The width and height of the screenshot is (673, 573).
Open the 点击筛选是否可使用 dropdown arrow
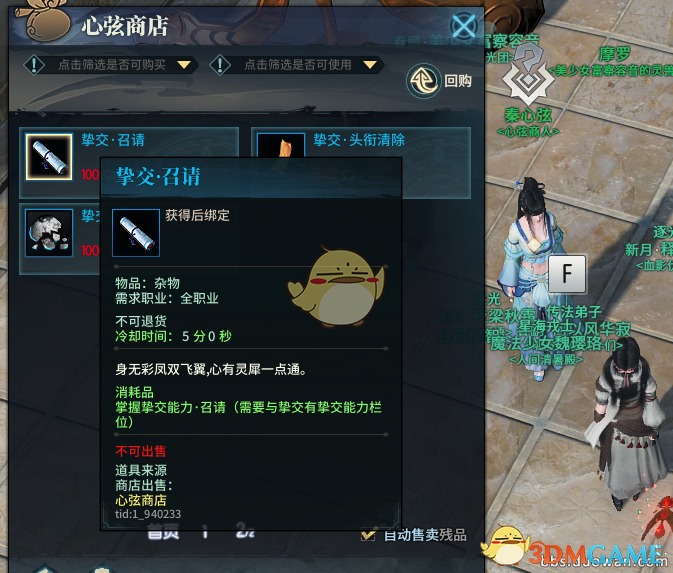(370, 65)
